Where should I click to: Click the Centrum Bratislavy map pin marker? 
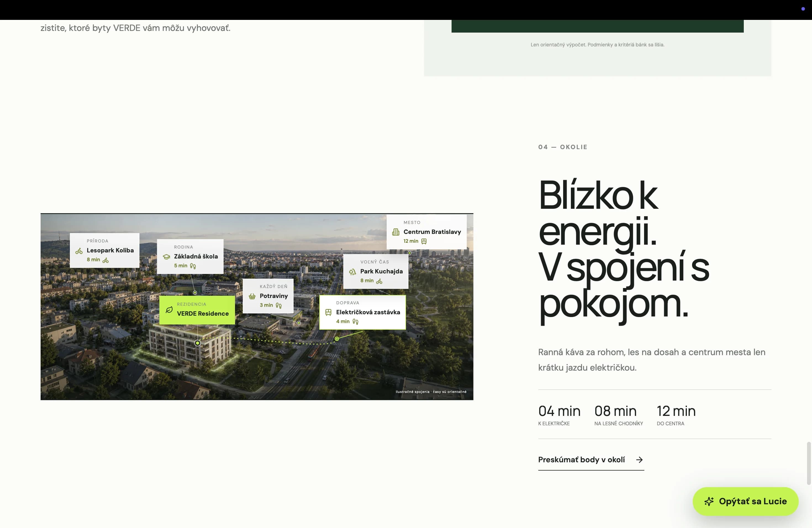click(409, 253)
